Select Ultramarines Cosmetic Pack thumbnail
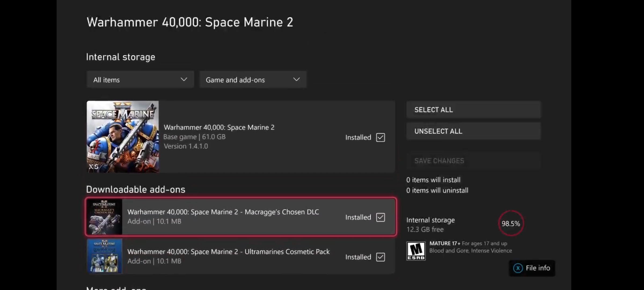644x290 pixels. (x=104, y=256)
